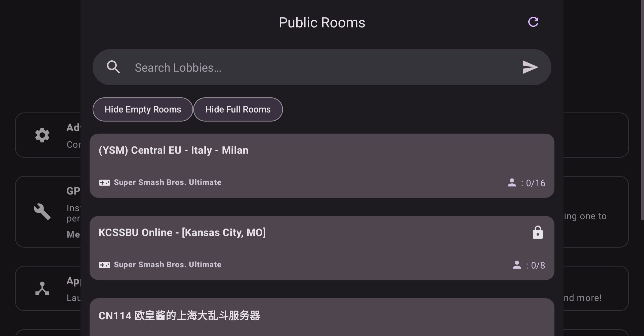This screenshot has height=336, width=644.
Task: Click the magnifier search icon
Action: click(x=113, y=67)
